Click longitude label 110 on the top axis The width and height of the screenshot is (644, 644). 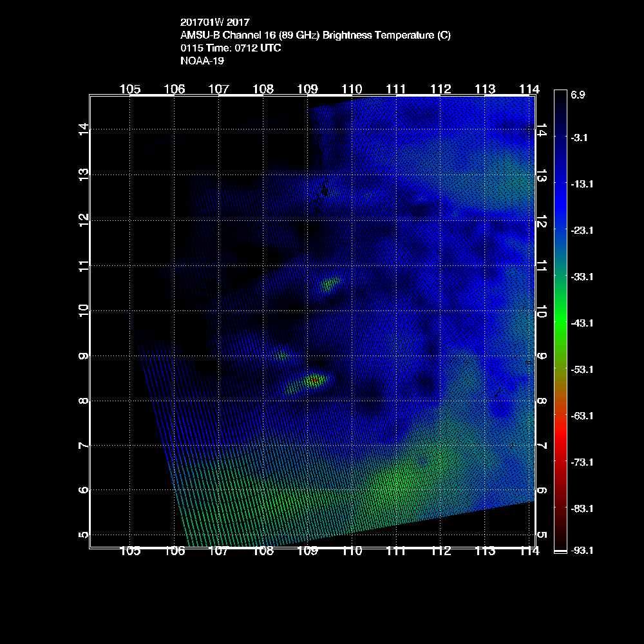(352, 89)
